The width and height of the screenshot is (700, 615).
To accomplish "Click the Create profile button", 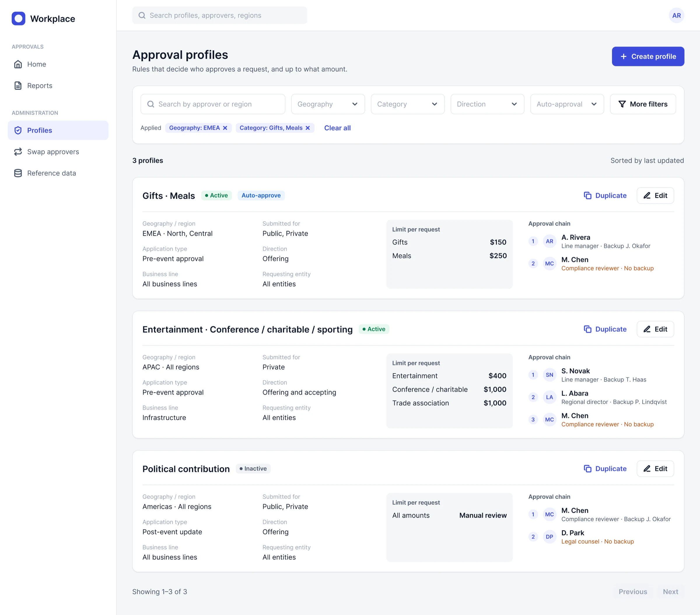I will pyautogui.click(x=648, y=57).
